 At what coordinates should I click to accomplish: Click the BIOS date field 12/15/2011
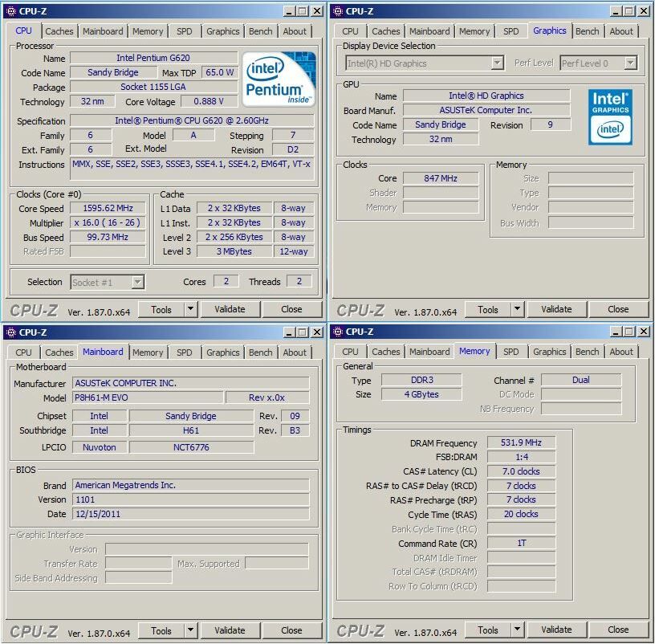tap(191, 514)
